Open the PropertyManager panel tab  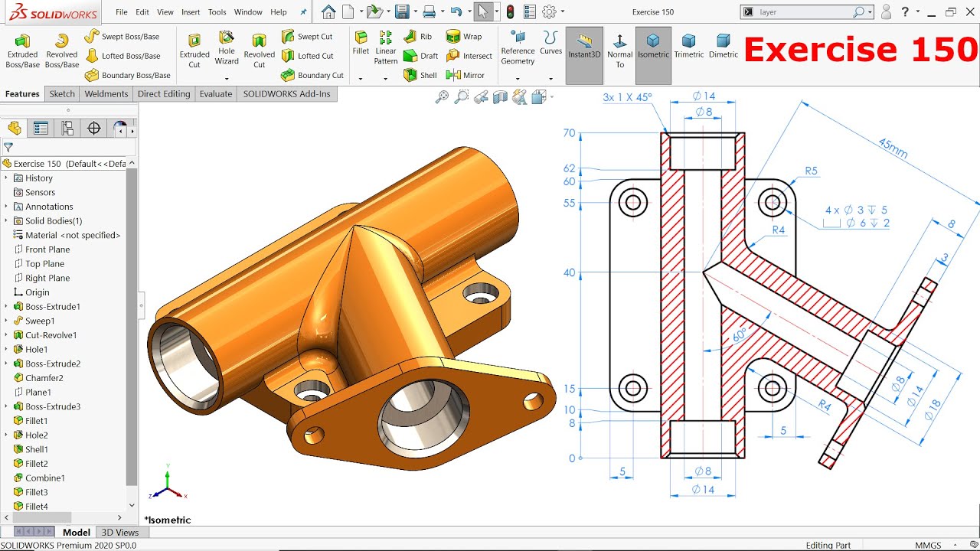[x=41, y=129]
